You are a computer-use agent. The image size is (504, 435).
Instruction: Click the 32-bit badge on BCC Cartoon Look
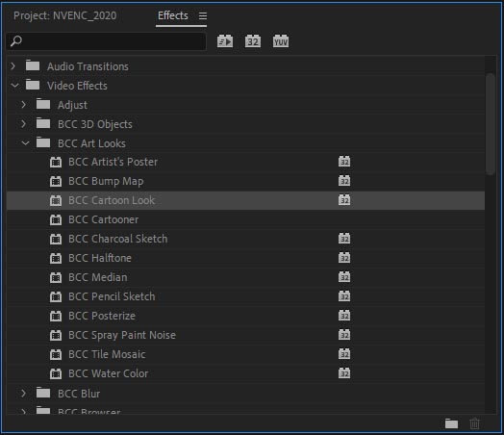pos(344,200)
